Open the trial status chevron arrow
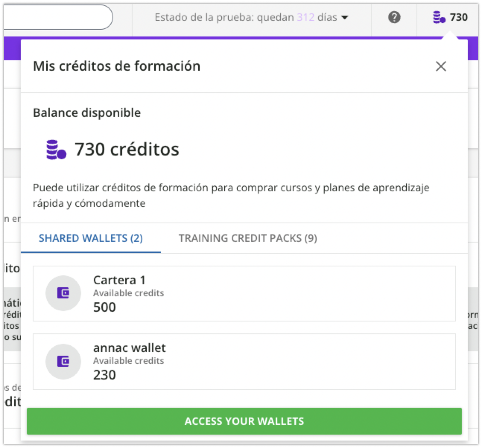482x448 pixels. (346, 17)
